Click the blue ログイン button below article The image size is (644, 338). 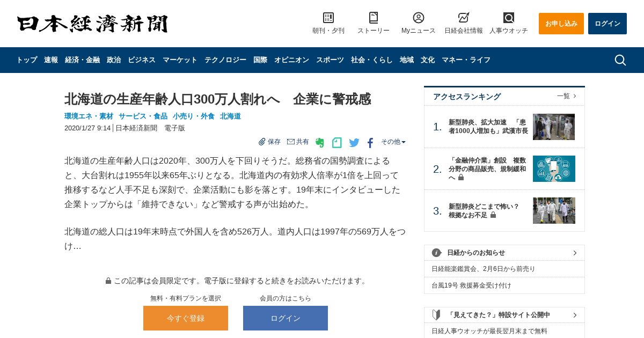click(286, 318)
